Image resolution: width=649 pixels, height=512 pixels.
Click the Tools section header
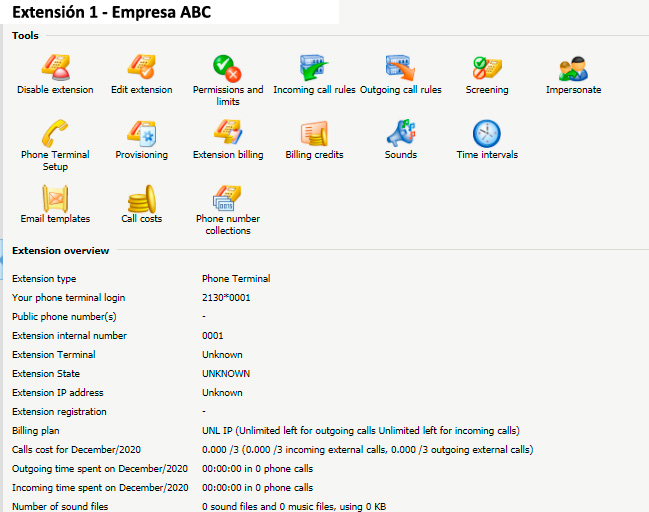point(25,36)
